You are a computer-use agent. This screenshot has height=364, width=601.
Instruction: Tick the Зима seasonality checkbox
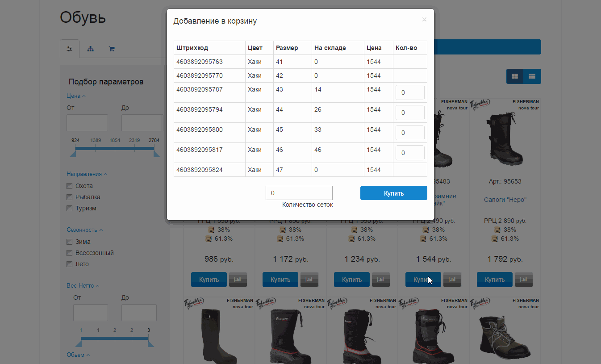pyautogui.click(x=69, y=242)
